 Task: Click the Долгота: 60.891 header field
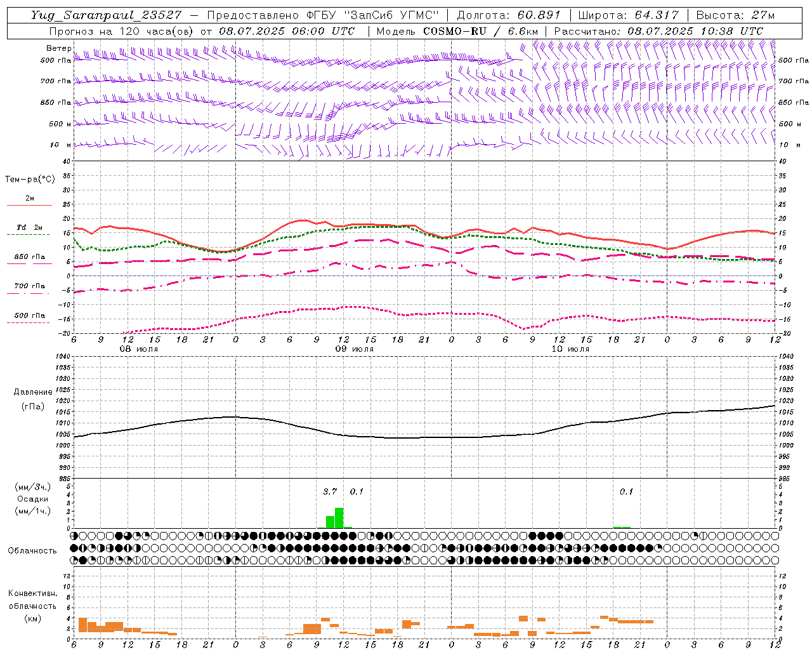coord(509,15)
